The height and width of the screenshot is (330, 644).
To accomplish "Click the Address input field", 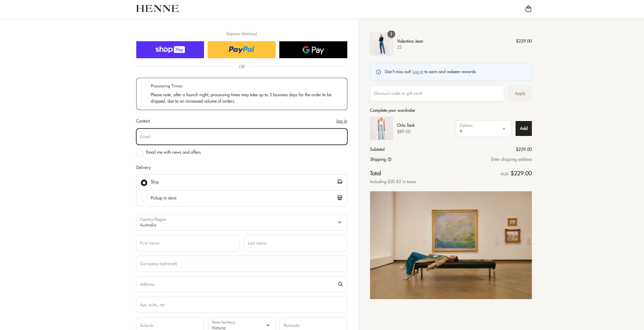I will pyautogui.click(x=241, y=284).
